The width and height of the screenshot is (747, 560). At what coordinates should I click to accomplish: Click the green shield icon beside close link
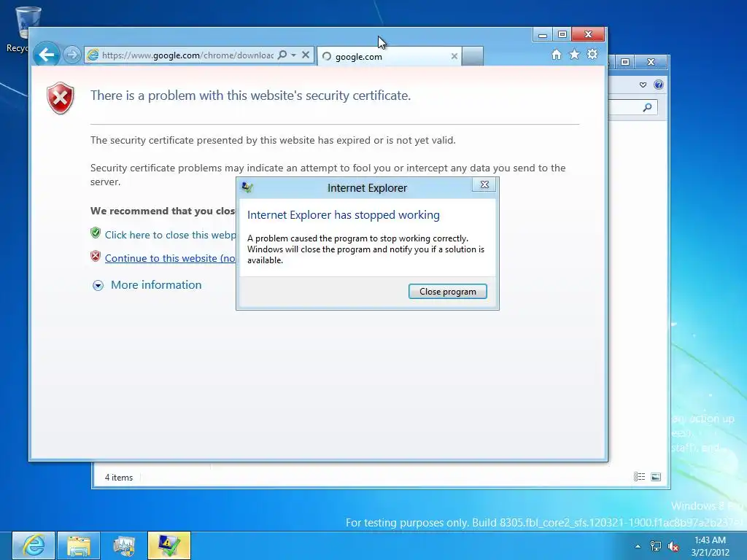[96, 233]
